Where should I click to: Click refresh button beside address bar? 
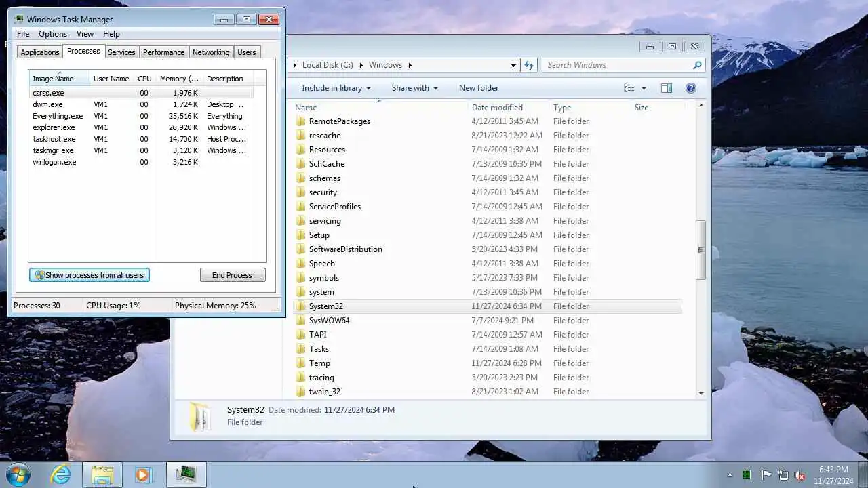tap(529, 65)
